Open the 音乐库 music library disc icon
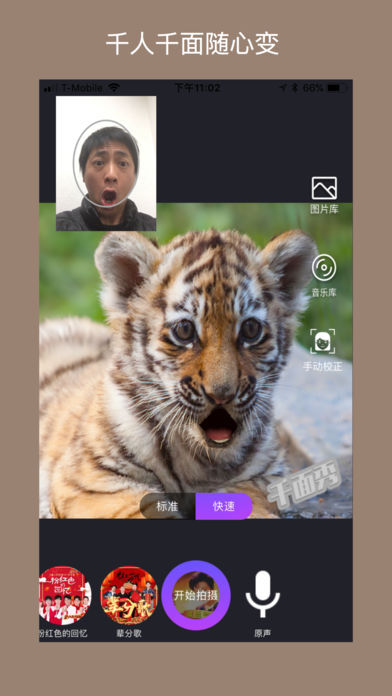392x696 pixels. click(x=324, y=268)
